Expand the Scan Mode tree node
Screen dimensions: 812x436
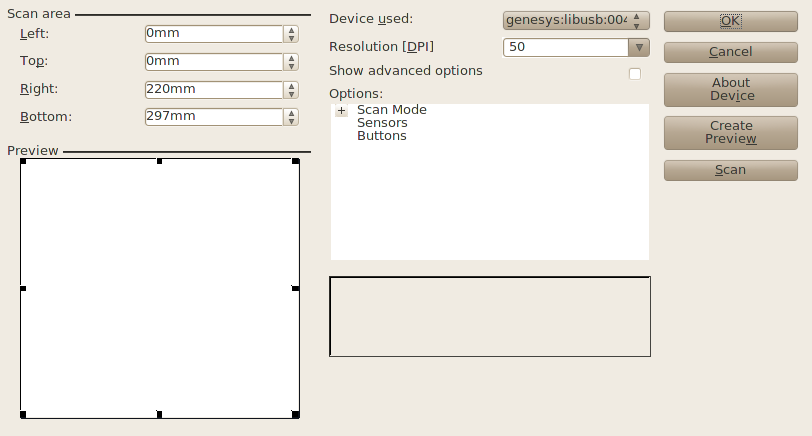click(x=341, y=110)
